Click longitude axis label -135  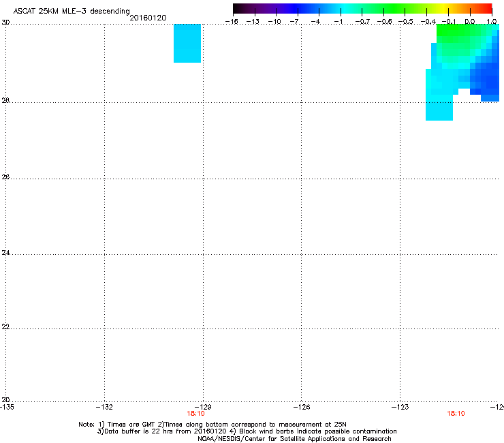(x=7, y=407)
